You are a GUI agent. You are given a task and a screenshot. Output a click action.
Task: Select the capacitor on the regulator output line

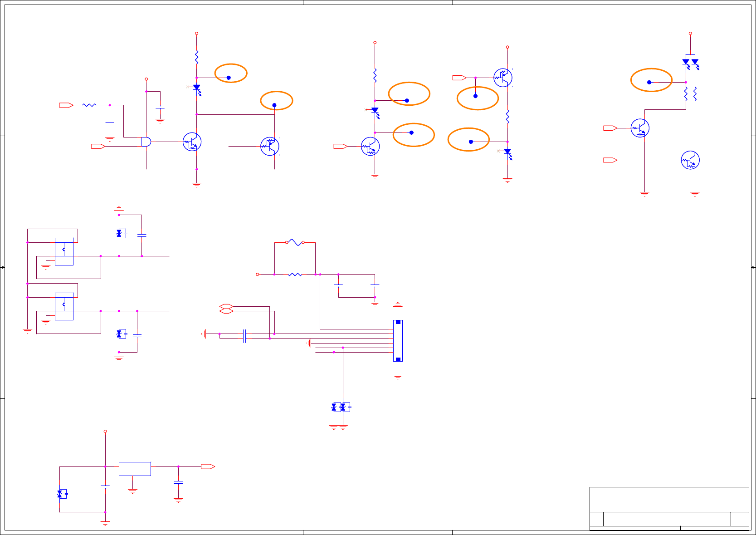tap(178, 482)
